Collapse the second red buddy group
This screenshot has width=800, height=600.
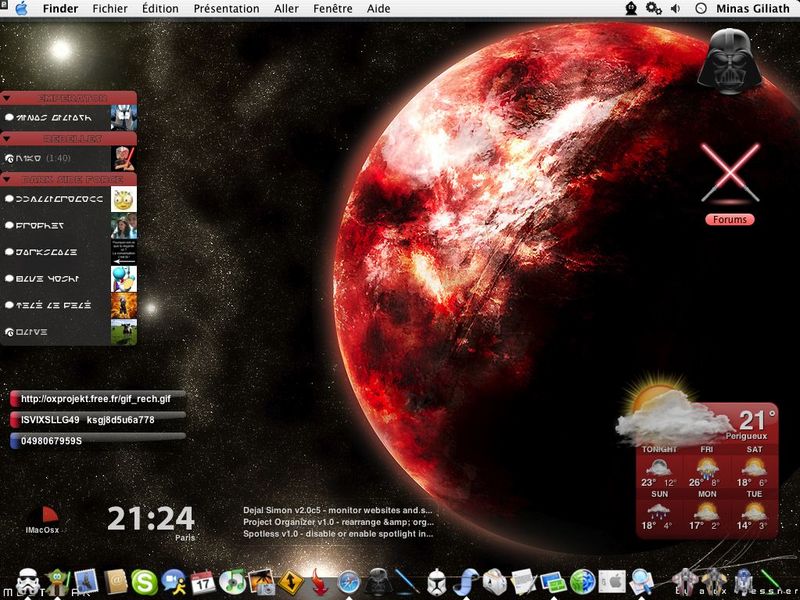pyautogui.click(x=7, y=138)
